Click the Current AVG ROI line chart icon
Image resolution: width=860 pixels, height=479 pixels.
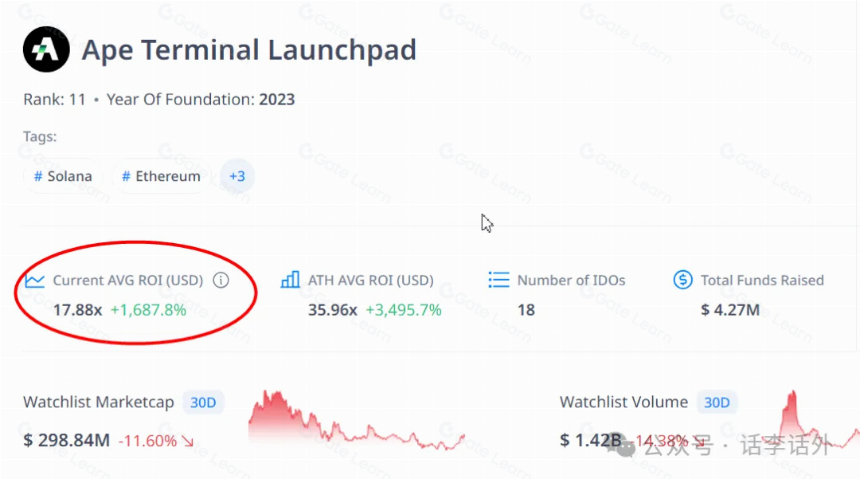[35, 280]
